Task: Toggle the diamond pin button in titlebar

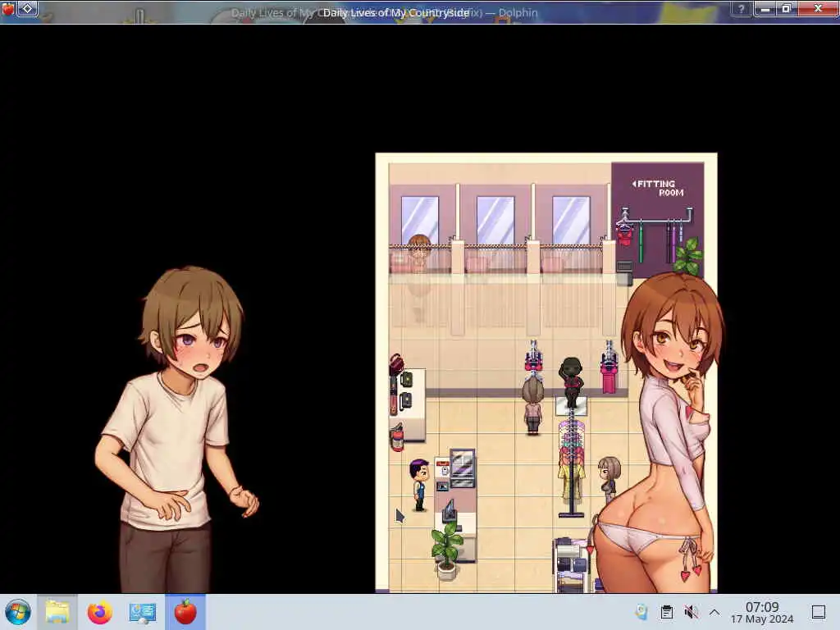Action: click(x=27, y=8)
